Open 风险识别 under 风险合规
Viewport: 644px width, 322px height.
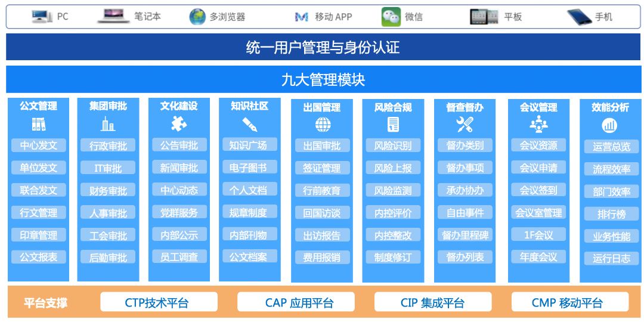394,145
